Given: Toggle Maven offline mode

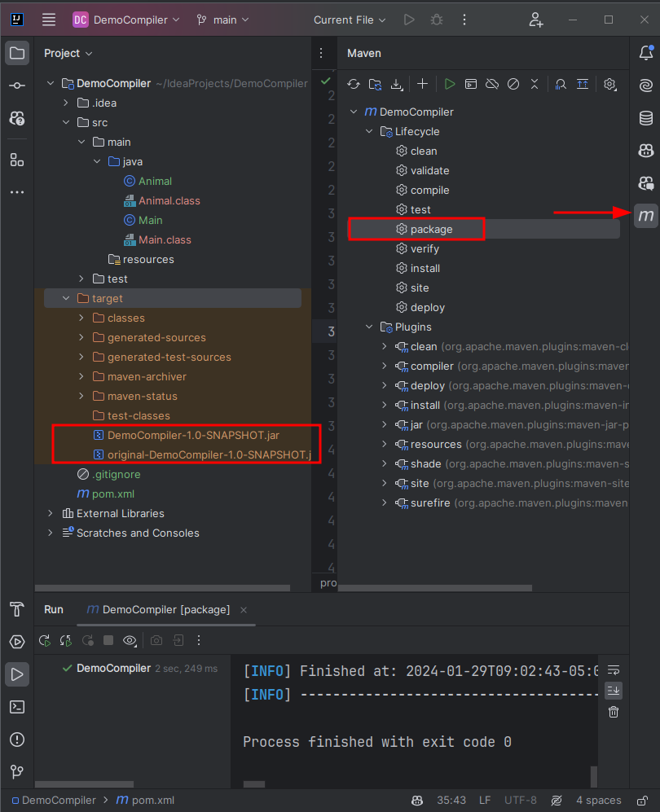Looking at the screenshot, I should tap(492, 84).
